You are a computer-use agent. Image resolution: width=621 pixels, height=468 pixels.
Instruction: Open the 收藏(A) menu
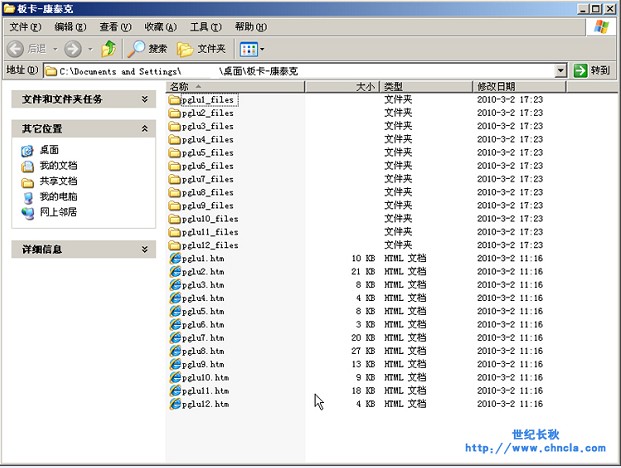[160, 27]
